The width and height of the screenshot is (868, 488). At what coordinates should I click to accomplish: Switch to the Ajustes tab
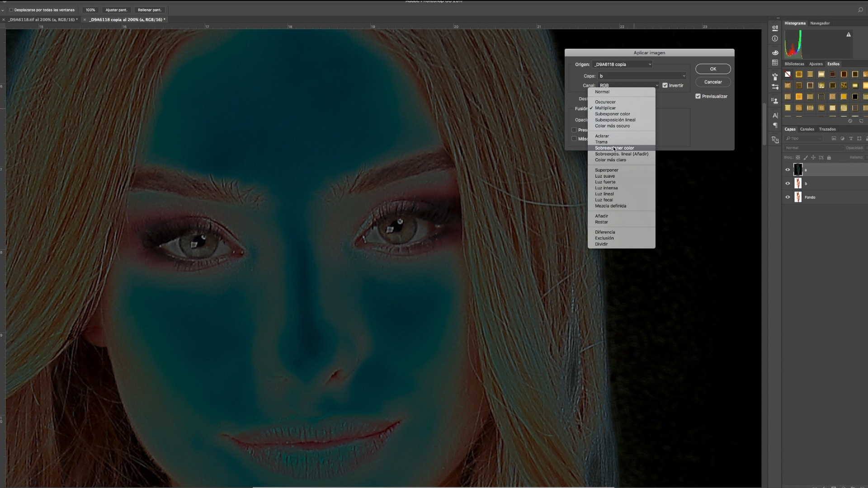point(816,64)
